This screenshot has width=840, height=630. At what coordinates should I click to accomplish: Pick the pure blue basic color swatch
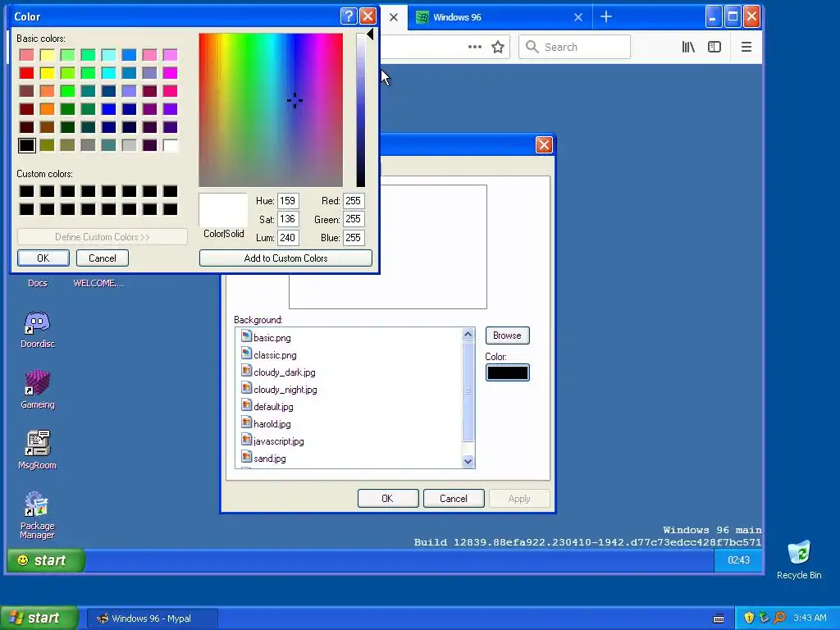[x=108, y=109]
